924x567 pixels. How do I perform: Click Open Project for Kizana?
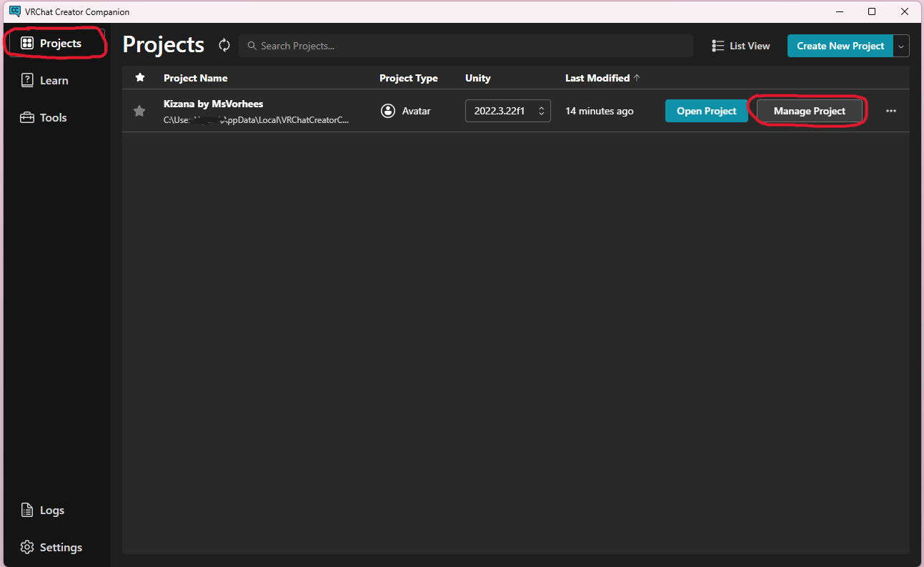coord(706,111)
